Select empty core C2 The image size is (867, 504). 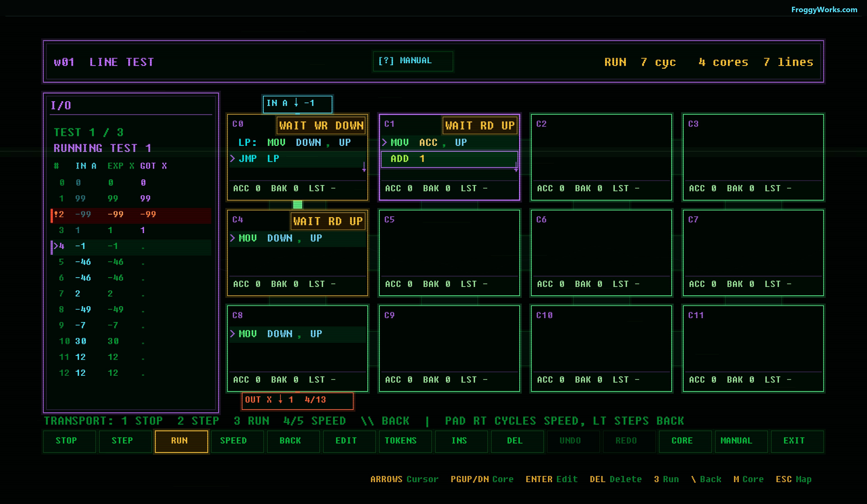[601, 157]
